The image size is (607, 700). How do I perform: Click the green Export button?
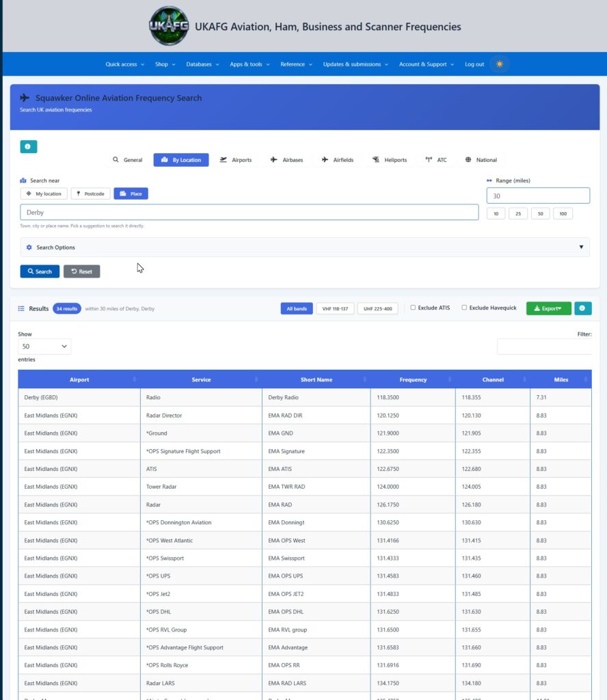point(548,308)
